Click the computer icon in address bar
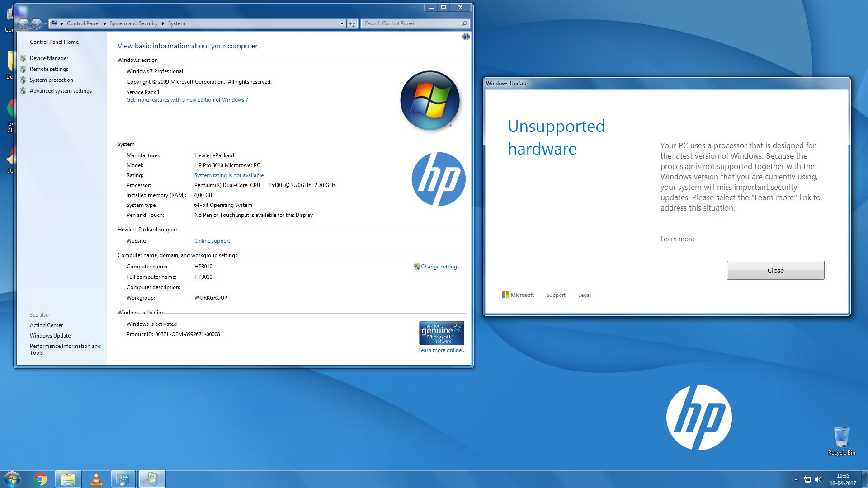 click(54, 23)
